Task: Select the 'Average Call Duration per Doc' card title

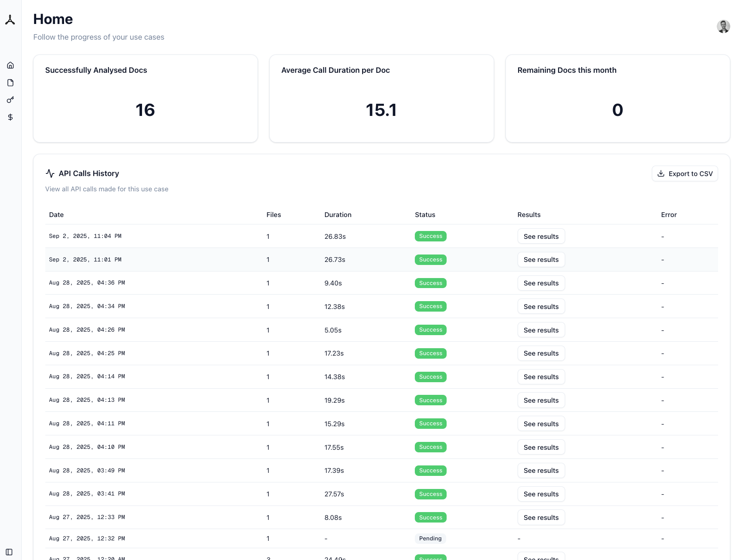Action: [336, 70]
